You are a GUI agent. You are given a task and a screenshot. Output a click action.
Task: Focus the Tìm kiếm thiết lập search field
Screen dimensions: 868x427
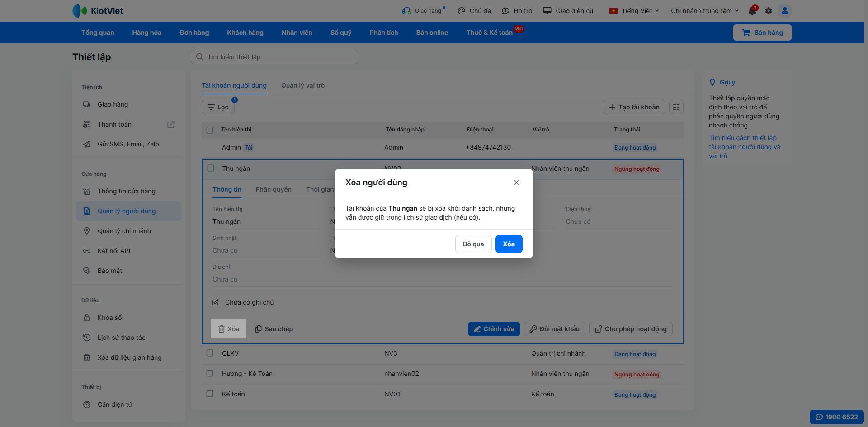[x=274, y=57]
